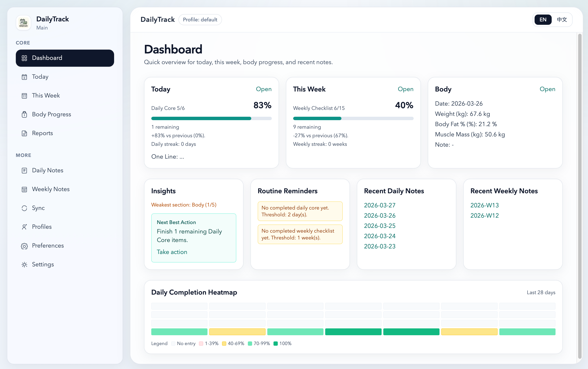Screen dimensions: 588x369
Task: Expand the Today card via Open
Action: 264,89
